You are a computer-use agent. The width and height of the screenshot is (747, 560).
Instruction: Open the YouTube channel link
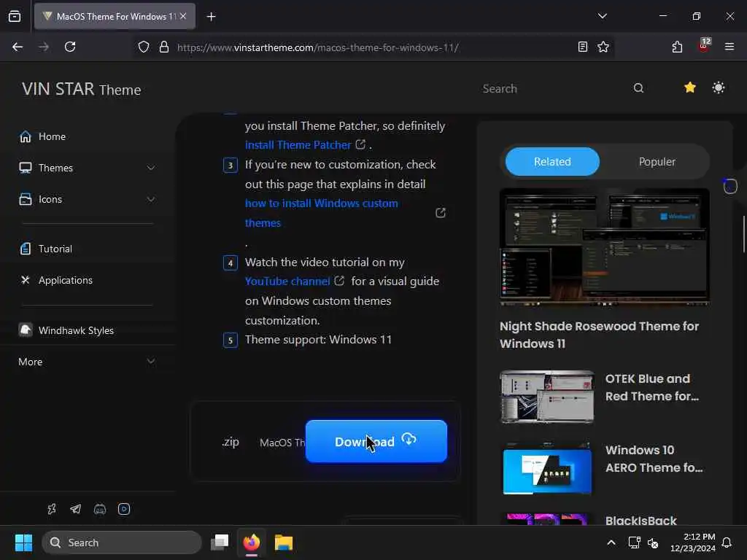click(x=287, y=281)
